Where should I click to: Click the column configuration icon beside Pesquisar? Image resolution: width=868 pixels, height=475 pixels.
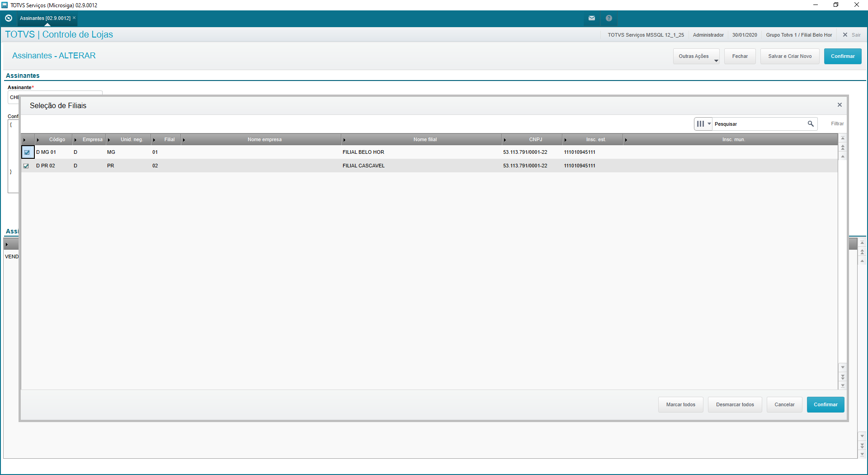click(700, 124)
